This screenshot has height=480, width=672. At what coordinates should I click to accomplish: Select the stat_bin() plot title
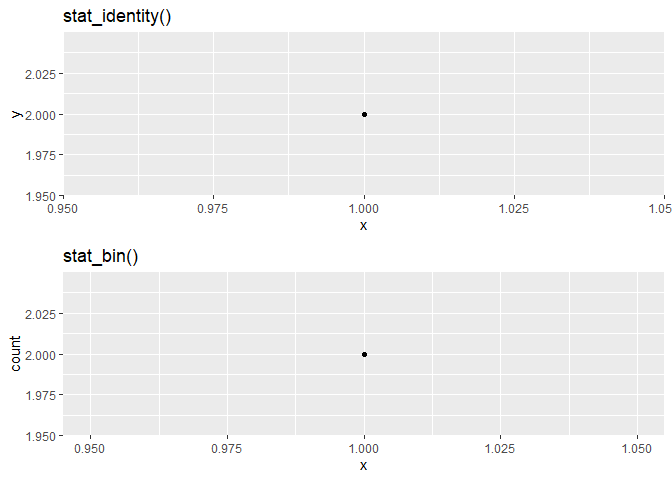tap(101, 257)
